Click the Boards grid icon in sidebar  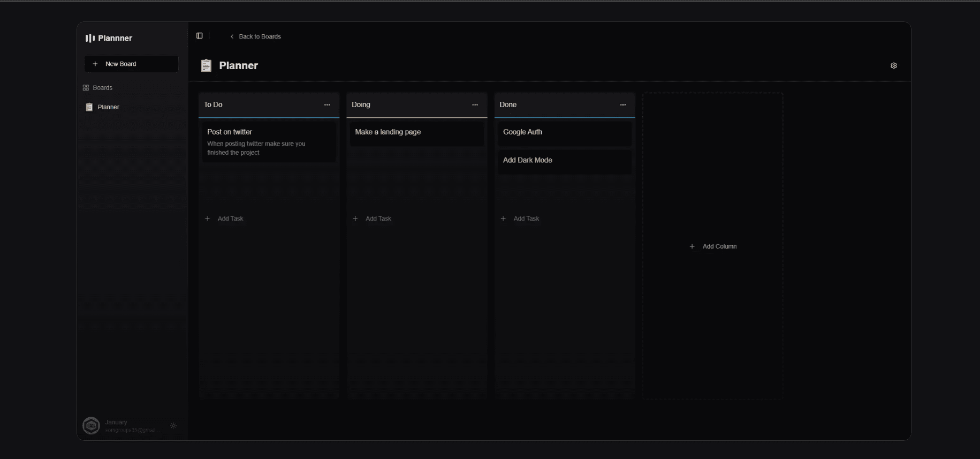pyautogui.click(x=86, y=88)
